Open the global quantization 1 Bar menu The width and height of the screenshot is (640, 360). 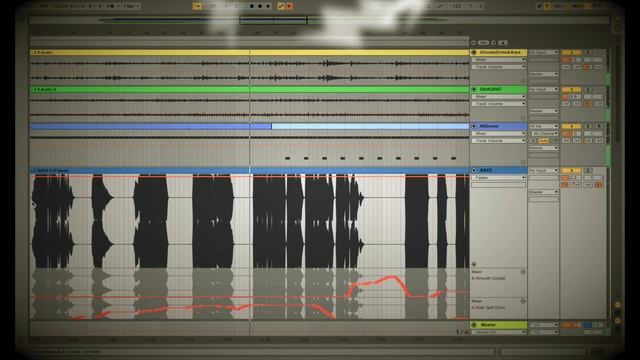point(131,6)
